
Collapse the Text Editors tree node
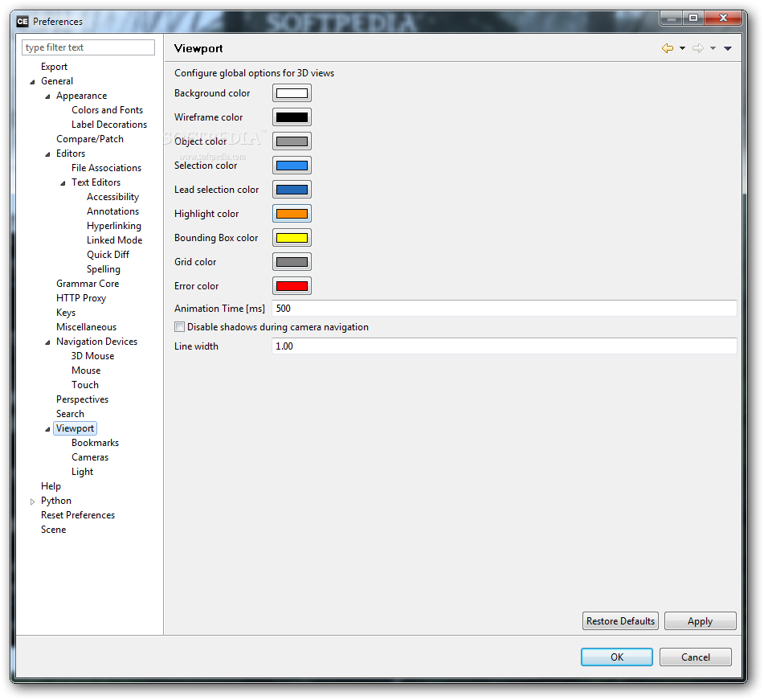[63, 183]
